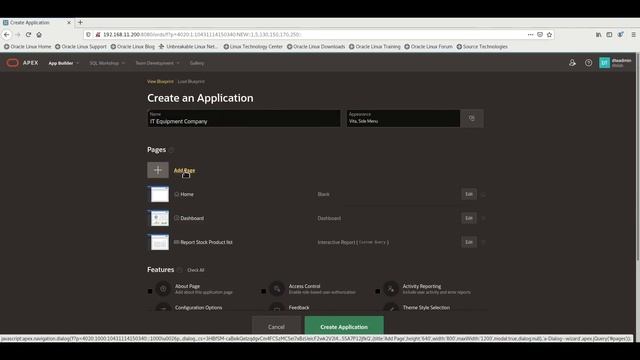Enable the About Page feature checkbox
The height and width of the screenshot is (360, 640).
tap(150, 291)
